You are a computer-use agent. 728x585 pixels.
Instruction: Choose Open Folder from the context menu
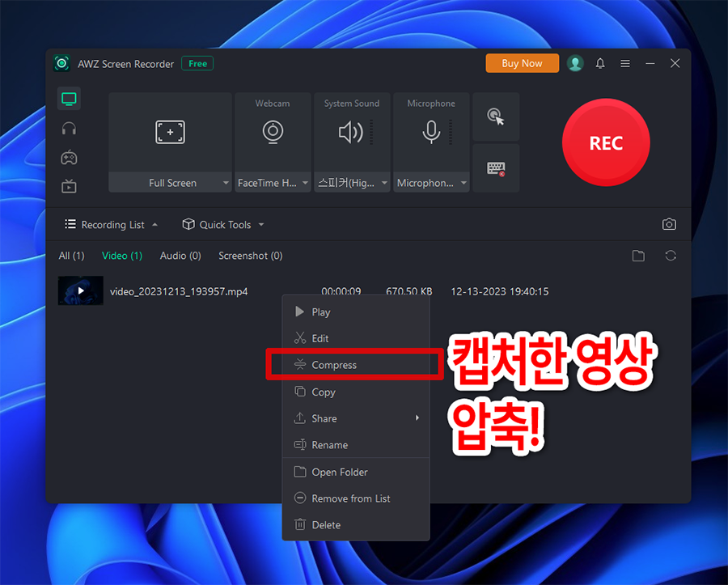point(356,473)
